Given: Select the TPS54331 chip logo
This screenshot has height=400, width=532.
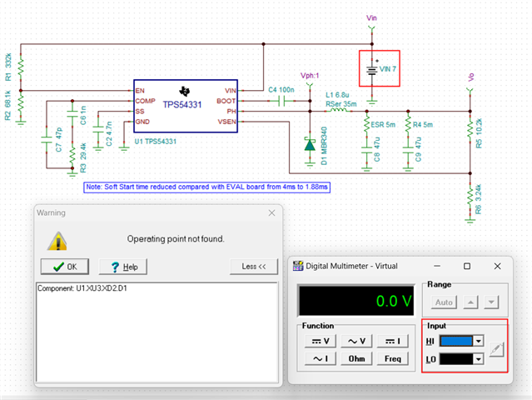Looking at the screenshot, I should tap(184, 91).
